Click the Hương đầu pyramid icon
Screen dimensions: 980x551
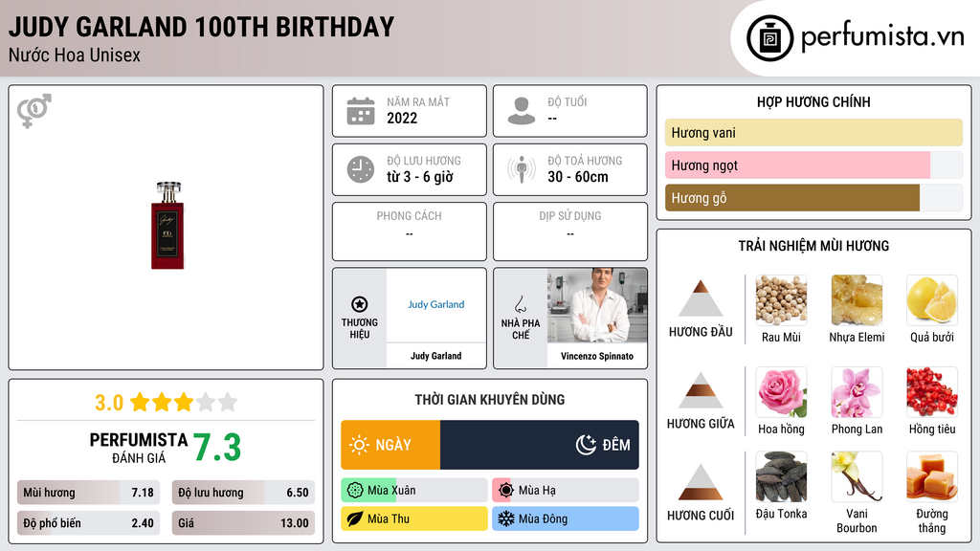coord(701,298)
